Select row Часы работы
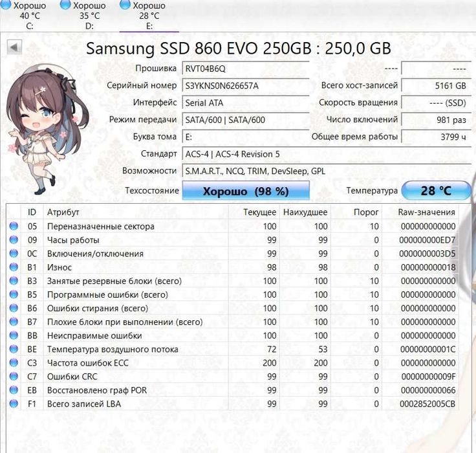The image size is (476, 453). click(233, 240)
